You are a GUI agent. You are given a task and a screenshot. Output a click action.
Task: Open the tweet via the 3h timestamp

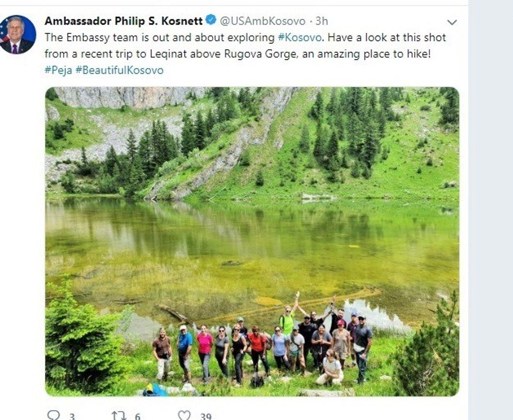pos(321,21)
